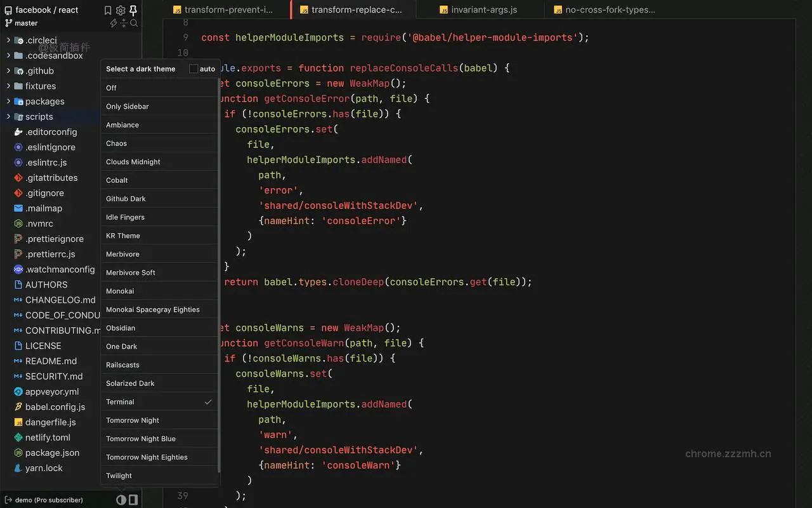Image resolution: width=812 pixels, height=508 pixels.
Task: Toggle the sidebar layout icon at bottom right
Action: pyautogui.click(x=133, y=500)
